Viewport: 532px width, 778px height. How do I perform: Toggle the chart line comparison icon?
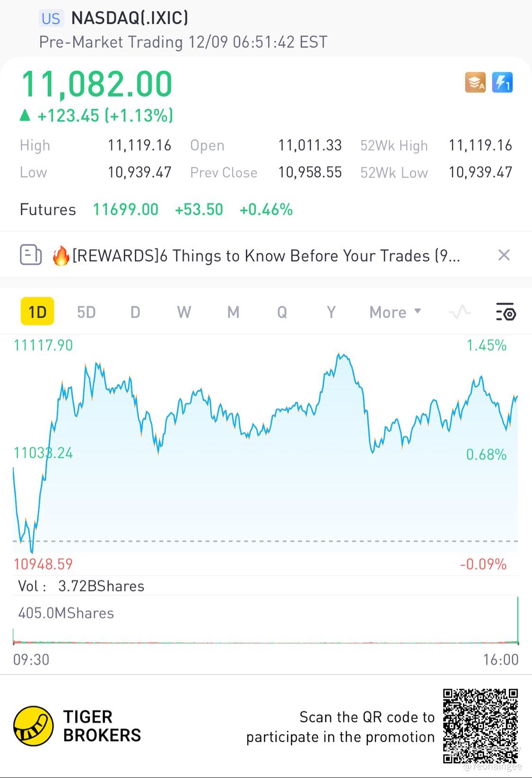click(x=460, y=312)
